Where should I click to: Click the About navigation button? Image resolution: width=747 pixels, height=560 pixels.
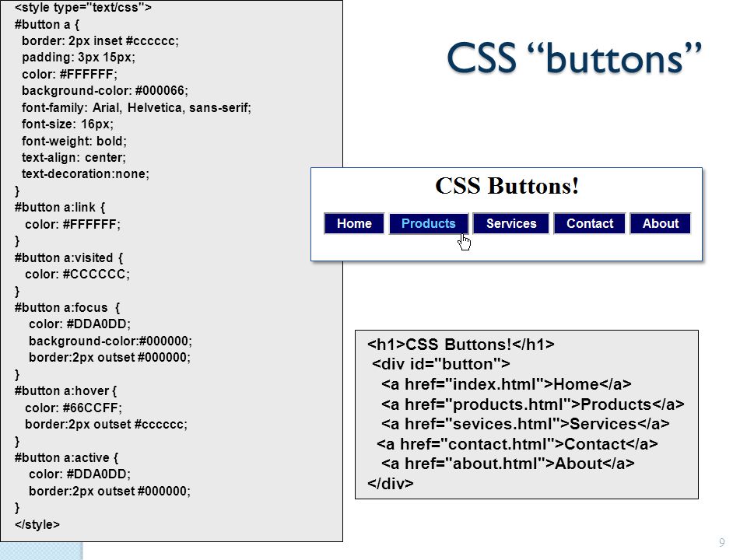point(661,223)
